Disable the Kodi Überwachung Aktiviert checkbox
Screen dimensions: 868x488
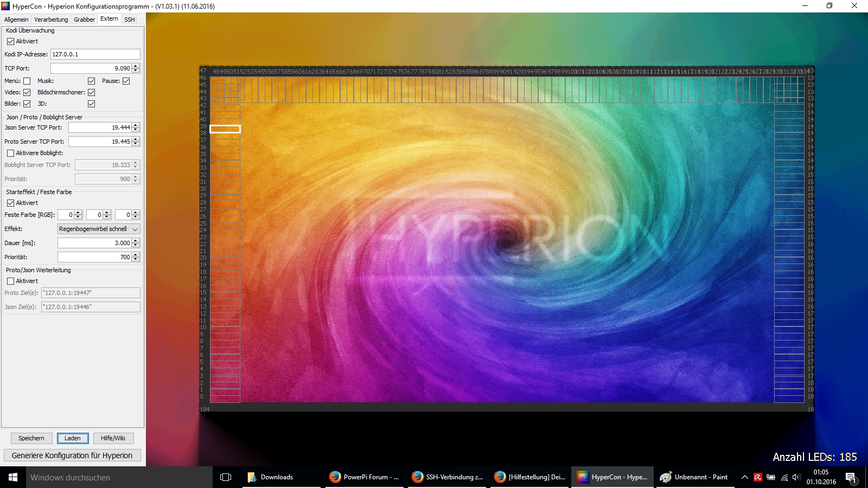point(10,41)
